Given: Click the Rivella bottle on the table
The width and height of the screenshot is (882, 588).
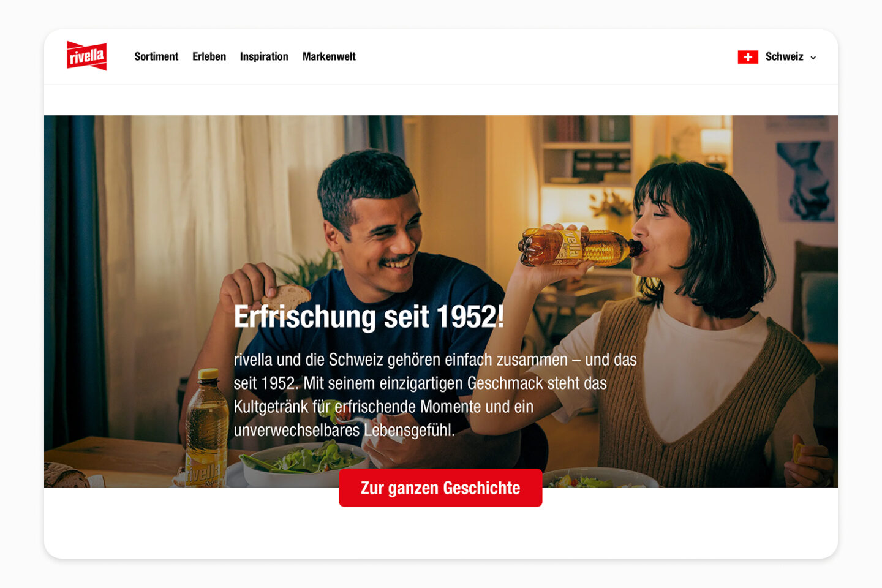Looking at the screenshot, I should coord(206,428).
